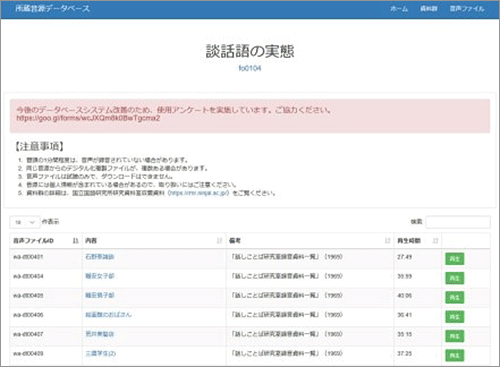Viewport: 500px width, 367px height.
Task: Open the (2) content link in row wa-d000409
Action: pyautogui.click(x=100, y=353)
